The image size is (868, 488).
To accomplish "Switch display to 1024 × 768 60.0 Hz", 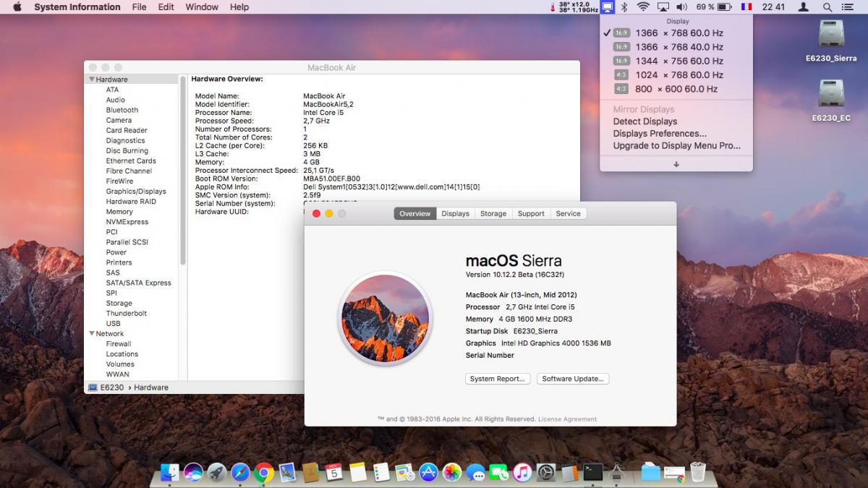I will [678, 74].
